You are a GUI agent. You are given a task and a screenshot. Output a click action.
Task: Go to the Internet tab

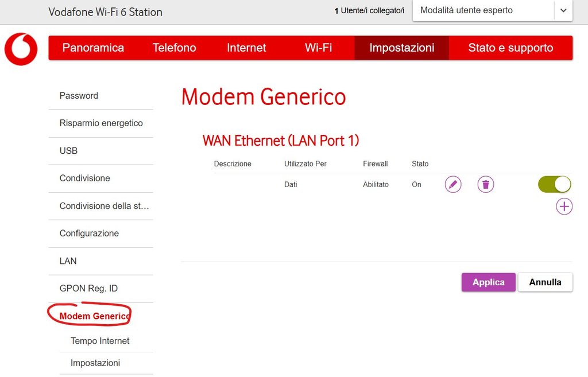click(246, 48)
